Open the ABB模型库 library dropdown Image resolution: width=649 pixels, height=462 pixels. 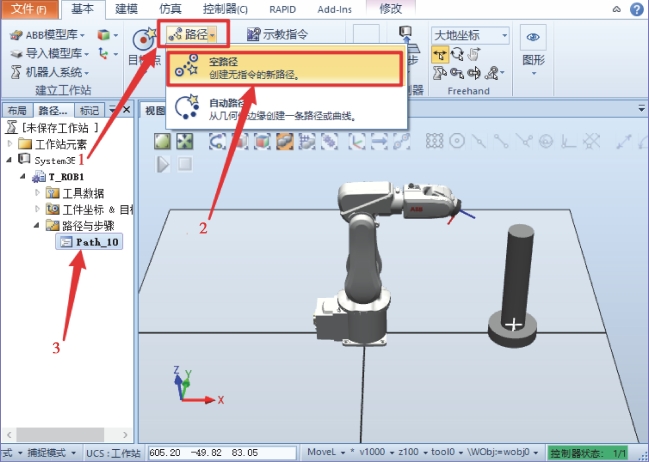47,35
